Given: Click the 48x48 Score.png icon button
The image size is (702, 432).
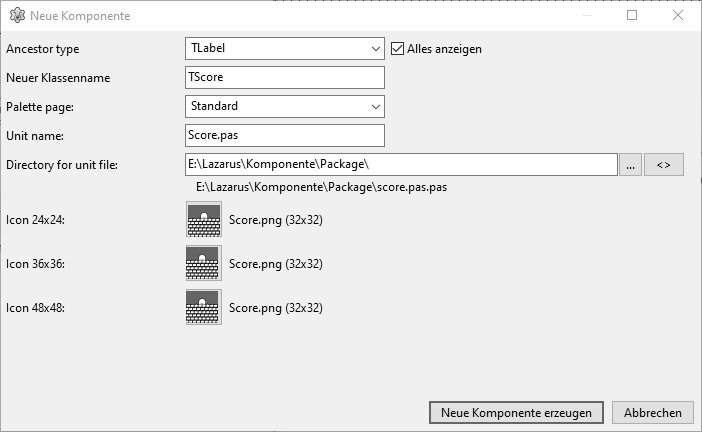Looking at the screenshot, I should pyautogui.click(x=204, y=307).
